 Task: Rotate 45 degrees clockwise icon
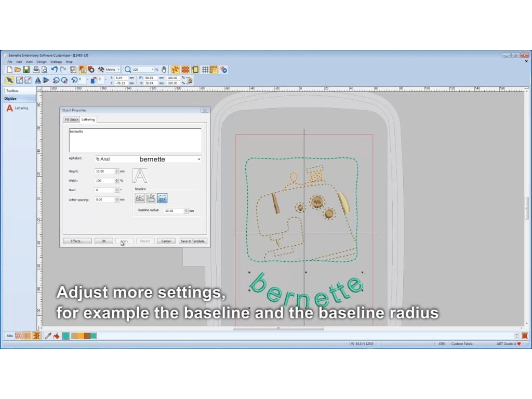coord(64,80)
